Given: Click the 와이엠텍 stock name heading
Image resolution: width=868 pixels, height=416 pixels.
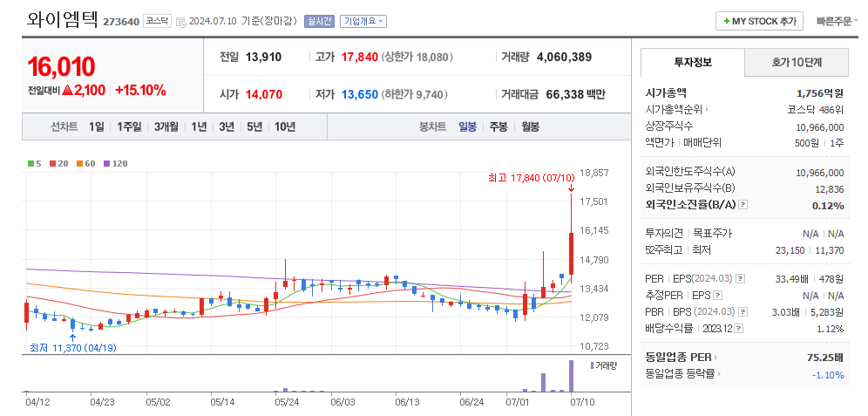Looking at the screenshot, I should (63, 19).
